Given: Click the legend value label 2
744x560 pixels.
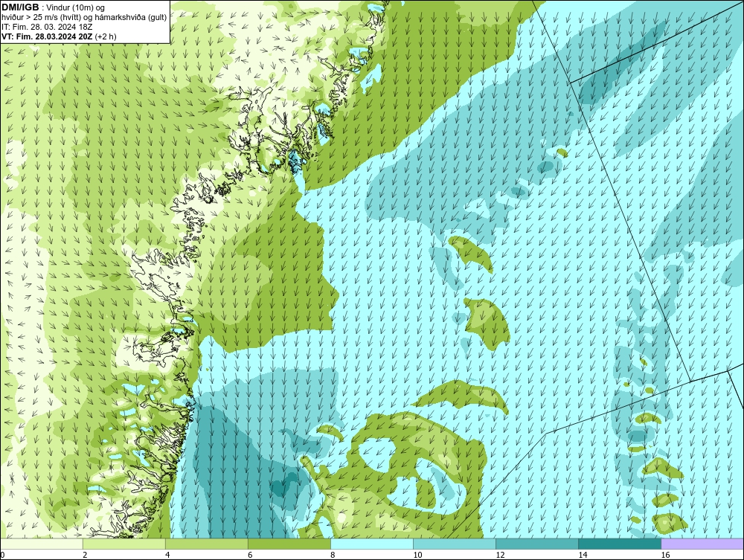Looking at the screenshot, I should [x=85, y=555].
